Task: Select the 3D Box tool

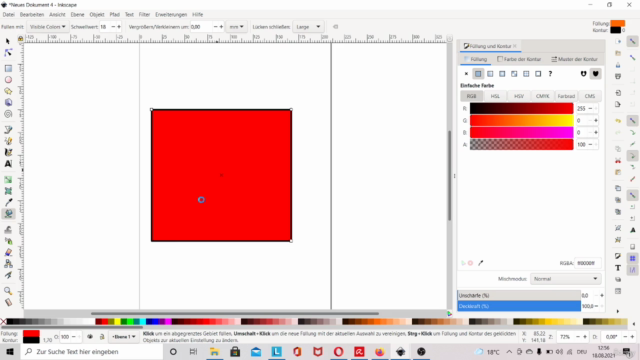Action: click(x=8, y=102)
